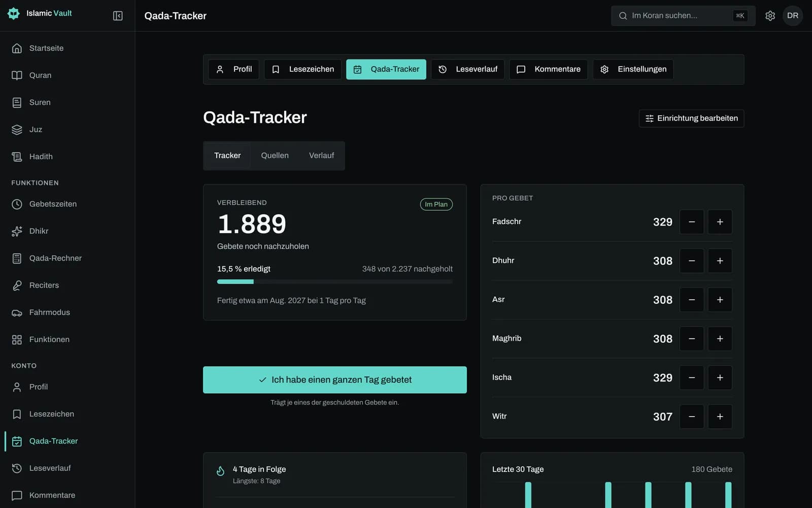Open the Quellen sub-tab
This screenshot has width=812, height=508.
coord(275,155)
